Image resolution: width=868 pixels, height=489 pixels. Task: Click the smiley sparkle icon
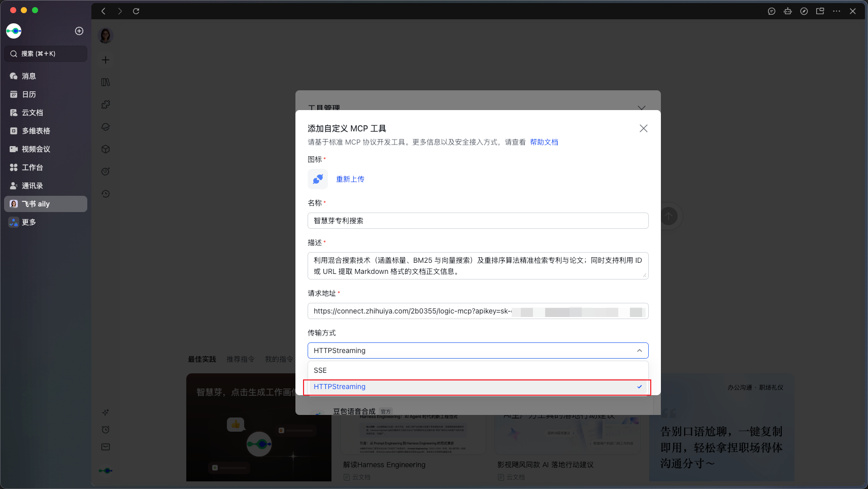(x=106, y=171)
